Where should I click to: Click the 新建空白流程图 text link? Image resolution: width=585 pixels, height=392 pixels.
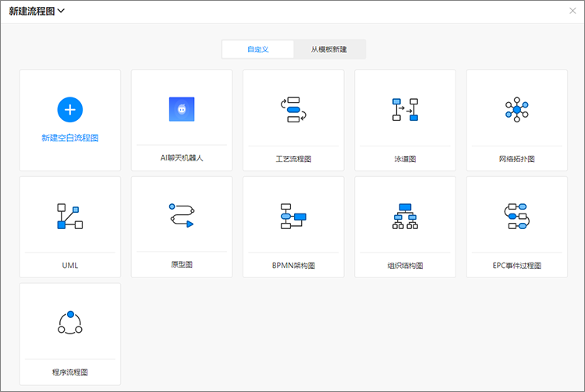tap(70, 138)
